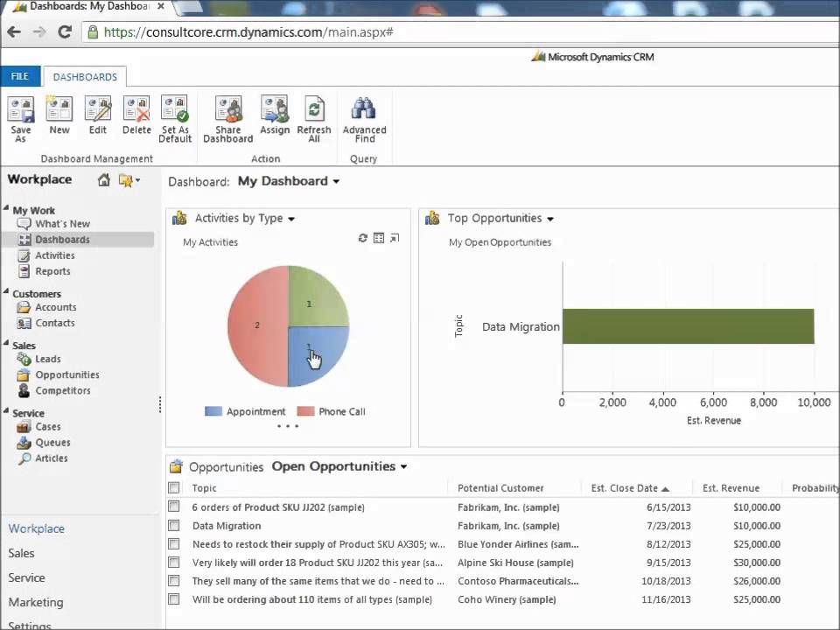
Task: Check the 6 orders of Product SKU JJ202 row
Action: click(x=173, y=507)
